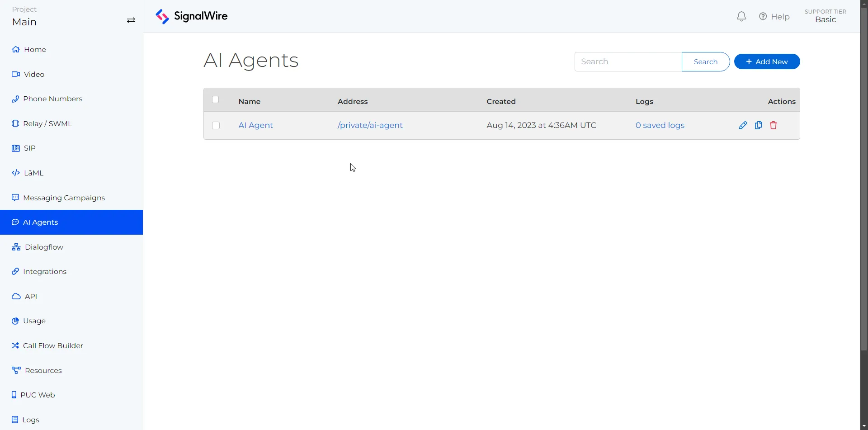
Task: Sort table by the Name column
Action: point(249,101)
